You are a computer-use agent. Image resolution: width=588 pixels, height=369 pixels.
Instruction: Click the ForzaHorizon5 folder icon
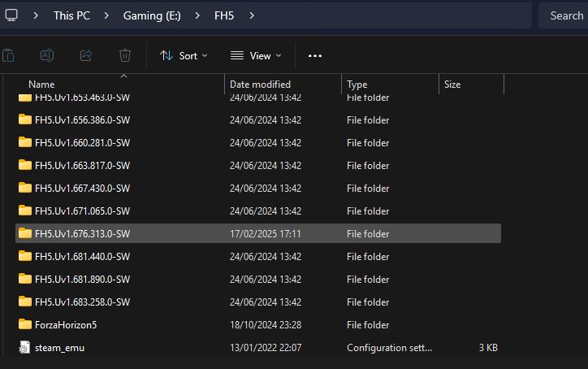coord(24,325)
